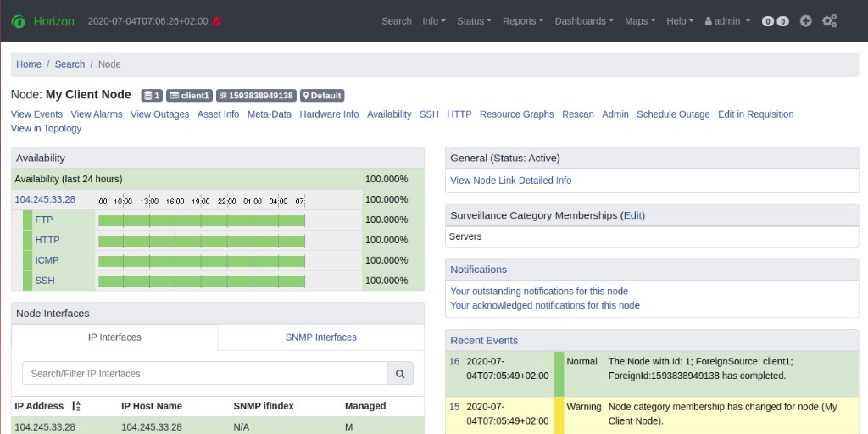The height and width of the screenshot is (434, 868).
Task: Click the 104.245.33.28 IP address table cell
Action: [x=45, y=427]
